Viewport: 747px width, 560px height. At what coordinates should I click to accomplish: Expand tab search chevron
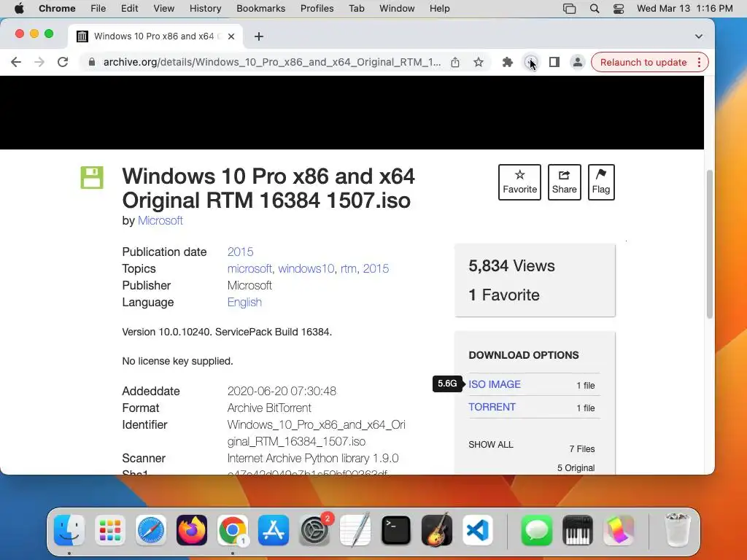click(698, 36)
